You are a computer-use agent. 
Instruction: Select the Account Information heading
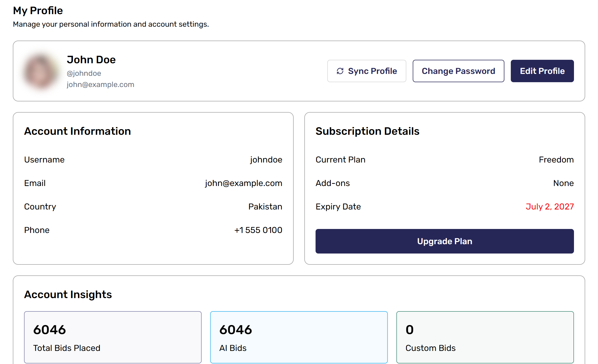tap(77, 131)
